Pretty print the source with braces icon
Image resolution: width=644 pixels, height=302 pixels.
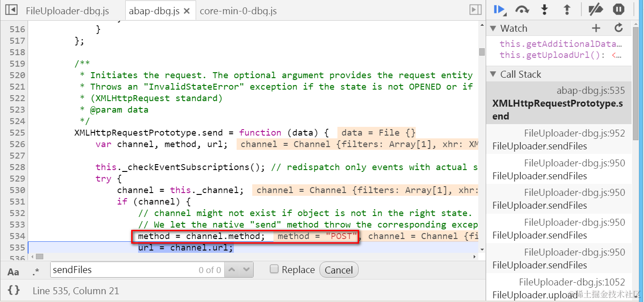click(14, 290)
